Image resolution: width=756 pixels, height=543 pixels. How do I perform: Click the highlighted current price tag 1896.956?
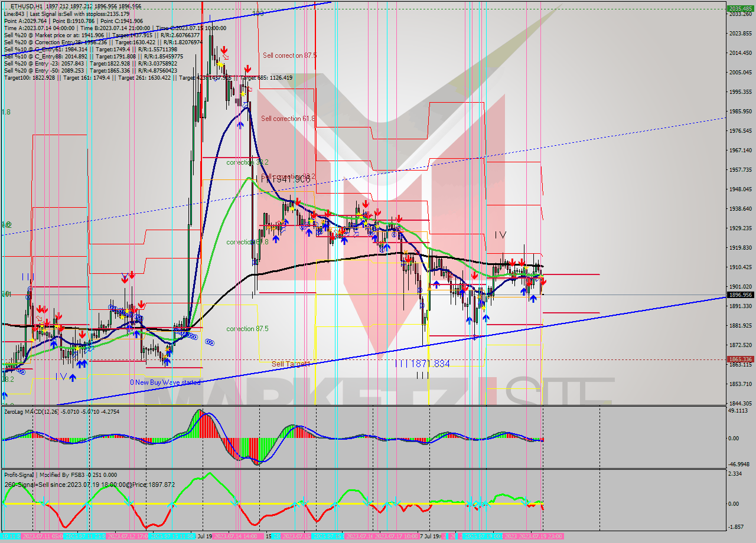[740, 294]
